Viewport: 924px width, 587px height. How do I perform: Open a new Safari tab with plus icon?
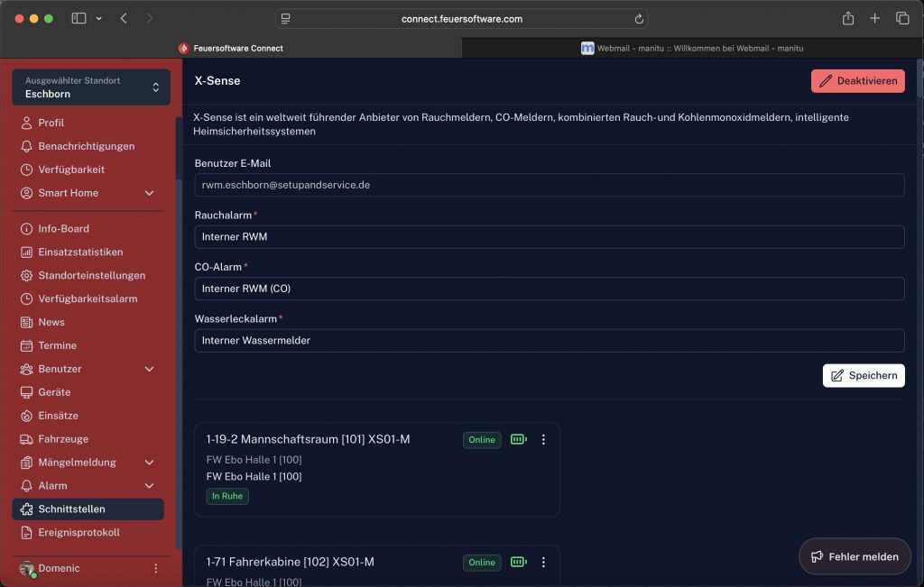tap(874, 19)
